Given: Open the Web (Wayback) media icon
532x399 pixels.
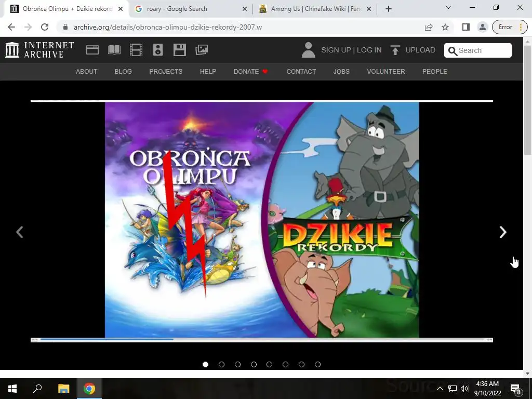Looking at the screenshot, I should (x=92, y=50).
